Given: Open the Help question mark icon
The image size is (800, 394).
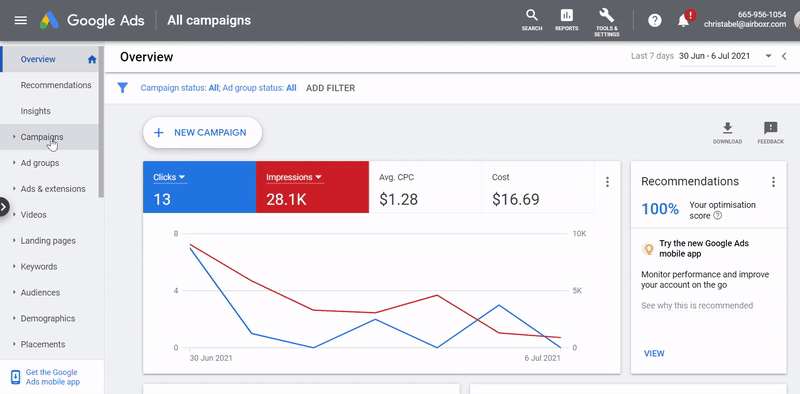Looking at the screenshot, I should tap(655, 20).
